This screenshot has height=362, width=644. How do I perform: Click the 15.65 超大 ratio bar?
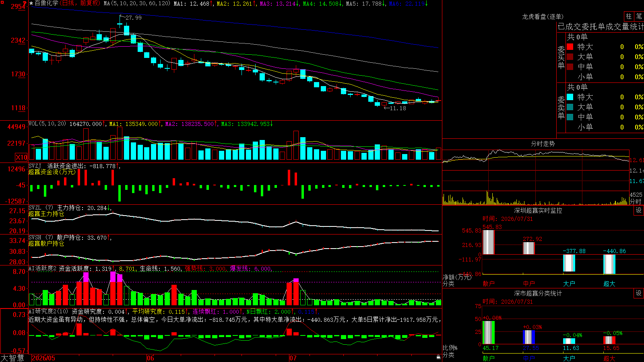[x=609, y=340]
